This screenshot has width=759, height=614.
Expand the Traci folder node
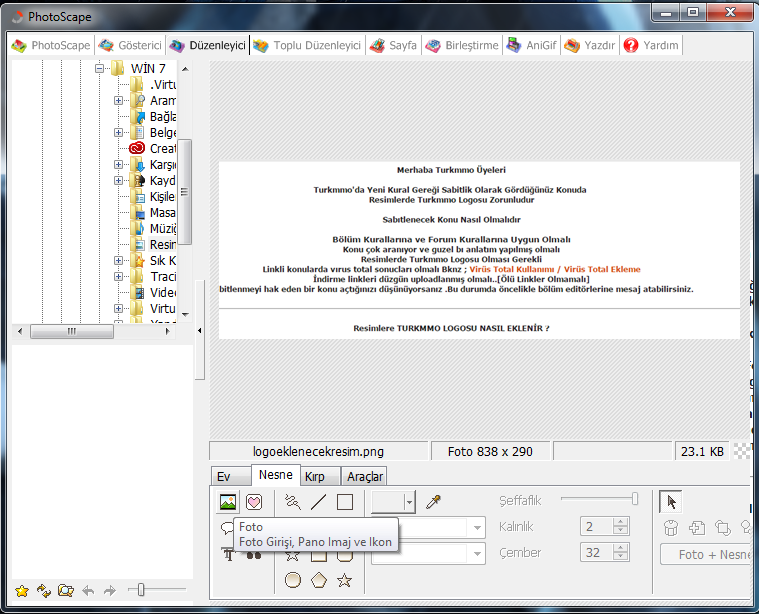tap(118, 276)
